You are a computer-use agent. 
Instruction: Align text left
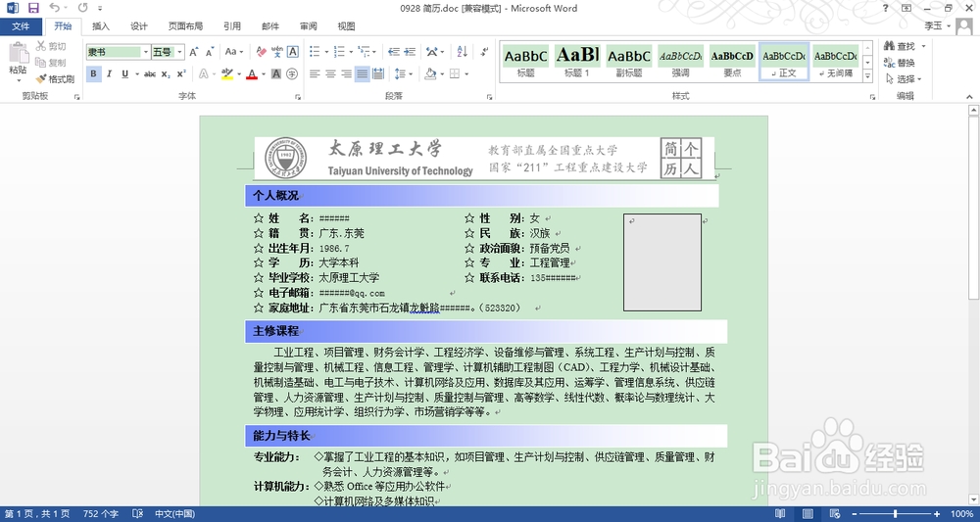click(315, 74)
